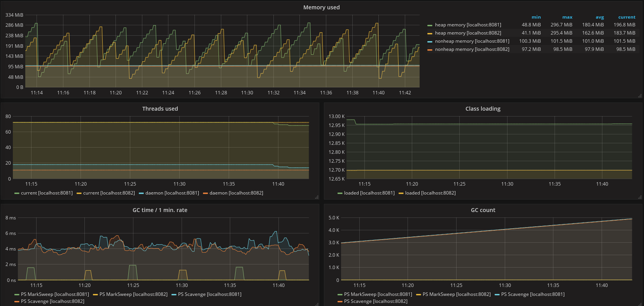Toggle nonheap memory [localhost:8082] series label

[x=472, y=49]
